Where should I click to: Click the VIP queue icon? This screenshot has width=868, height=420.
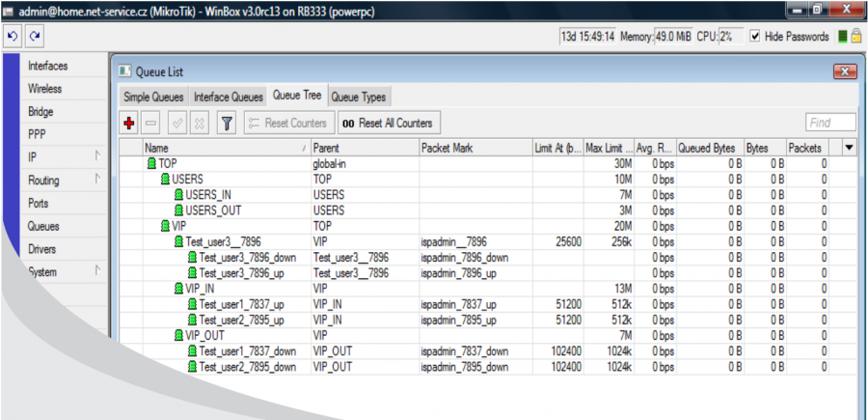165,226
